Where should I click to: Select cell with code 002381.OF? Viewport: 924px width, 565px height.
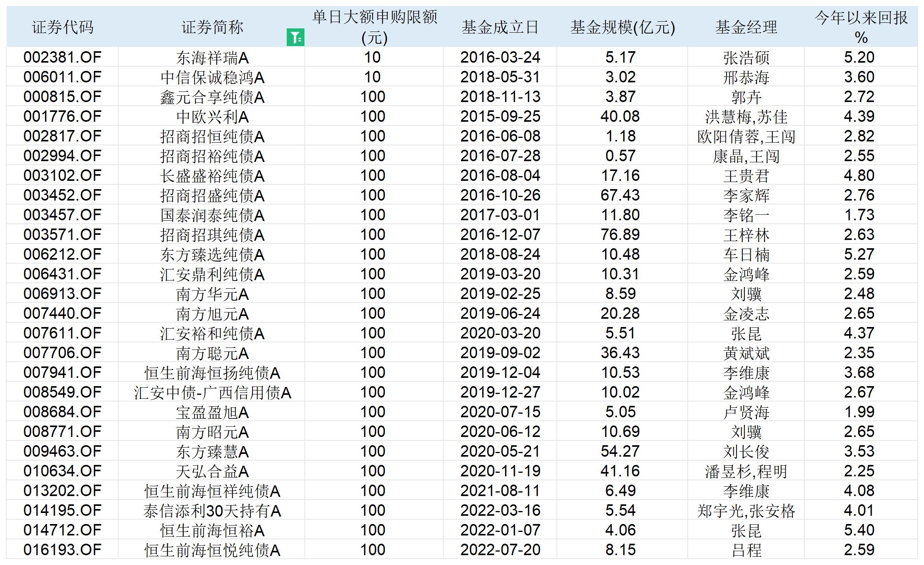click(x=62, y=58)
